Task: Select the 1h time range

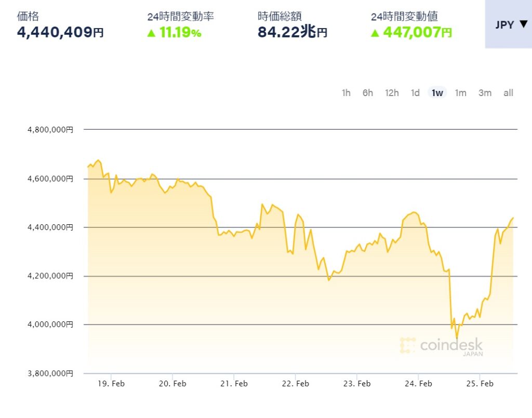Action: [346, 93]
